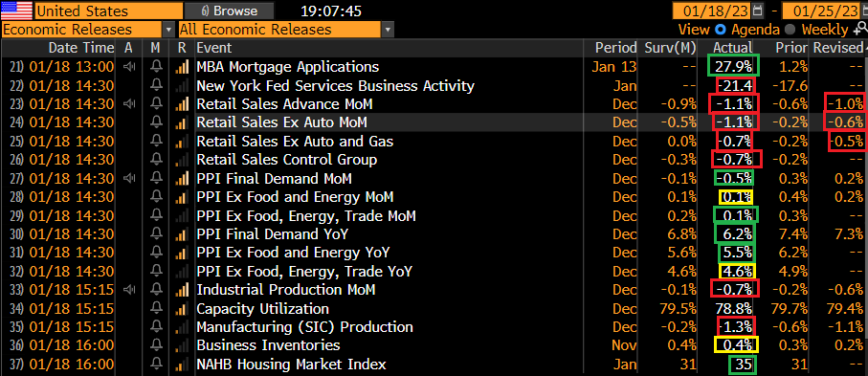Click relevance bars icon for Capacity Utilization

[x=181, y=308]
